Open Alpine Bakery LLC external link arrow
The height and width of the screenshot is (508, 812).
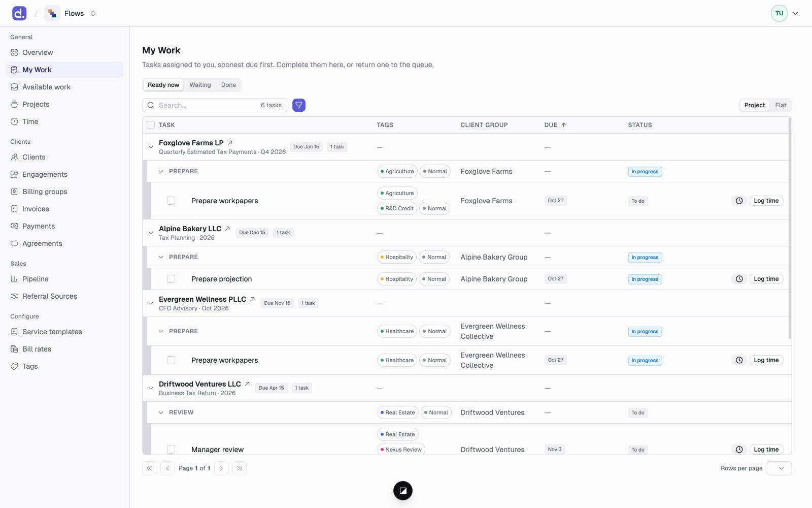[x=227, y=229]
